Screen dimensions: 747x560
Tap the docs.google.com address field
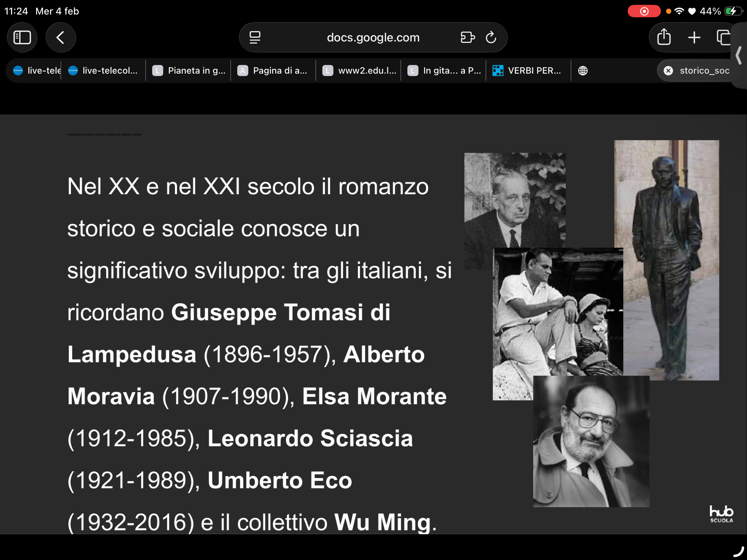pos(373,37)
